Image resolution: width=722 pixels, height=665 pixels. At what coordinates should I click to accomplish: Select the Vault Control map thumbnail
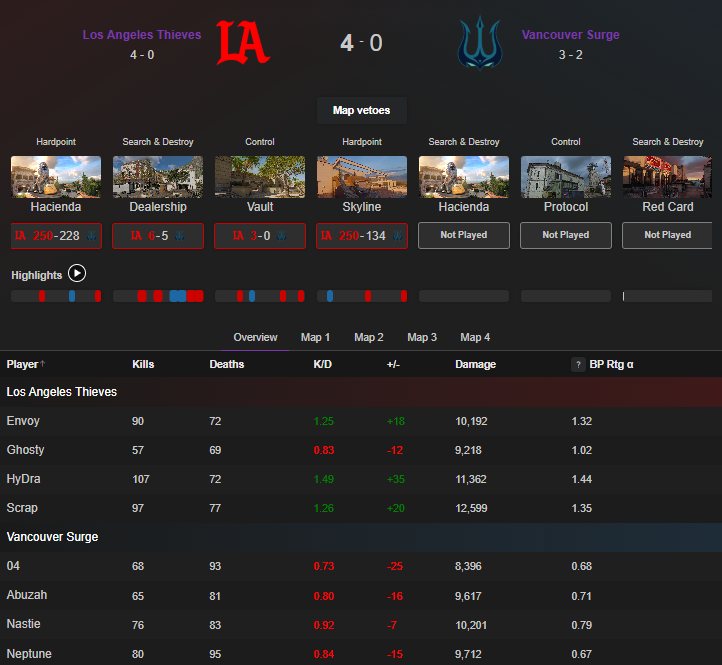point(260,177)
